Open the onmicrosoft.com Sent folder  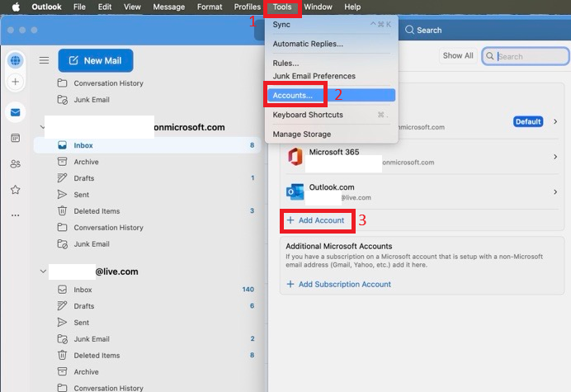click(147, 195)
